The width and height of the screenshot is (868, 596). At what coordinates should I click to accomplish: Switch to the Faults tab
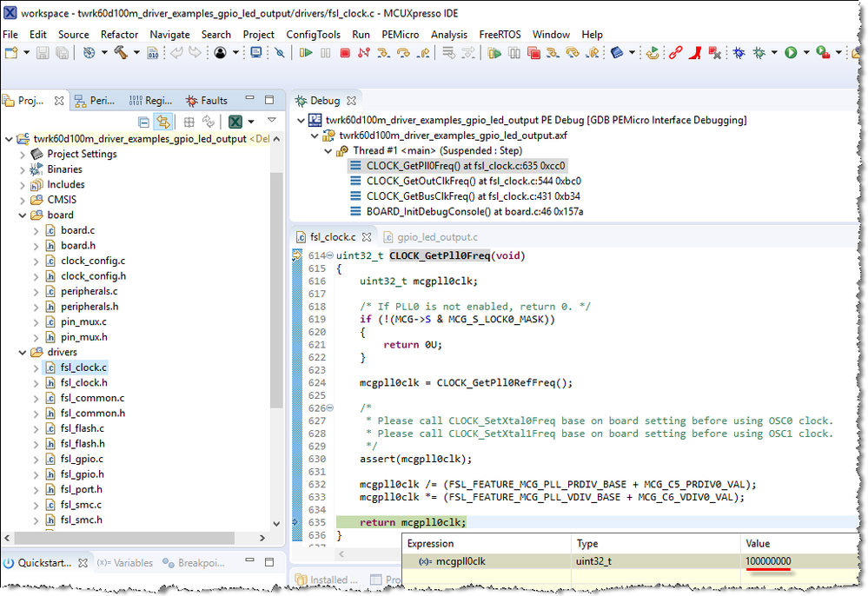(x=207, y=101)
